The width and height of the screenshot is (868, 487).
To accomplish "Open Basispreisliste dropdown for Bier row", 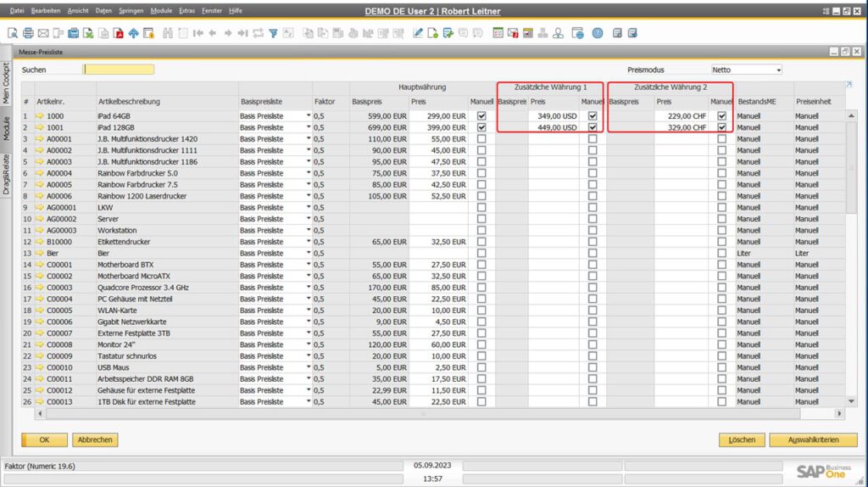I will click(309, 253).
